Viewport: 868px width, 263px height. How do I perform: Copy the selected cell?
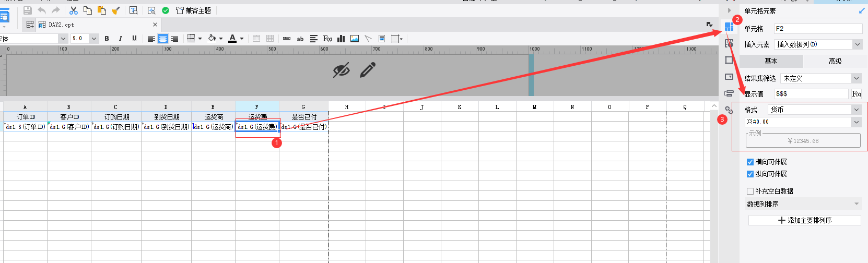click(88, 10)
